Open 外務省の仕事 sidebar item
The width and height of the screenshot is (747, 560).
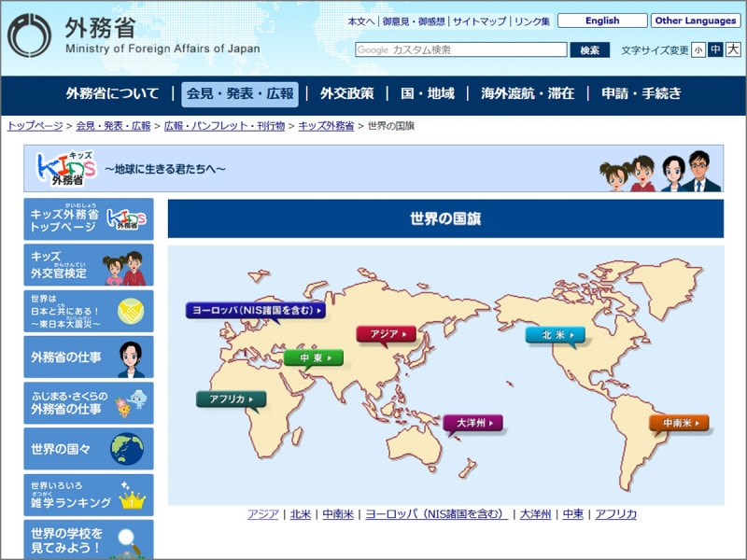[x=89, y=357]
